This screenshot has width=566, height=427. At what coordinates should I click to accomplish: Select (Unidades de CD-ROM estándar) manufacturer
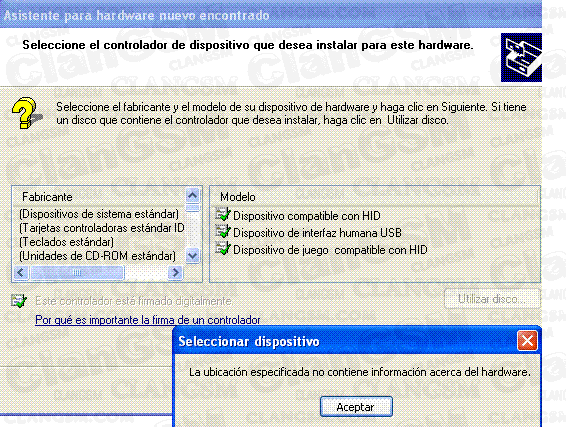(97, 256)
